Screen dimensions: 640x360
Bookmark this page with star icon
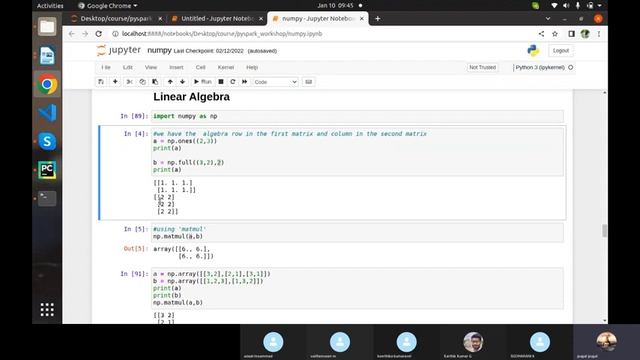coord(555,34)
